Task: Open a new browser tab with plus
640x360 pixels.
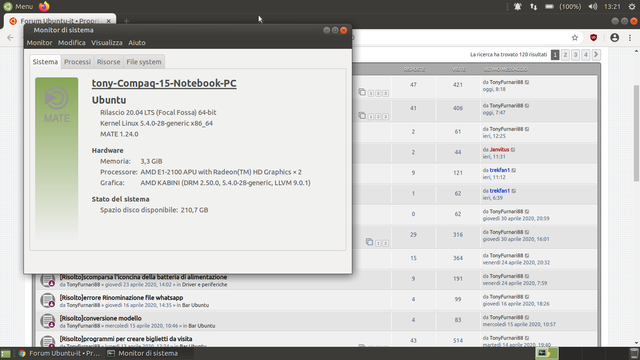Action: (x=126, y=21)
